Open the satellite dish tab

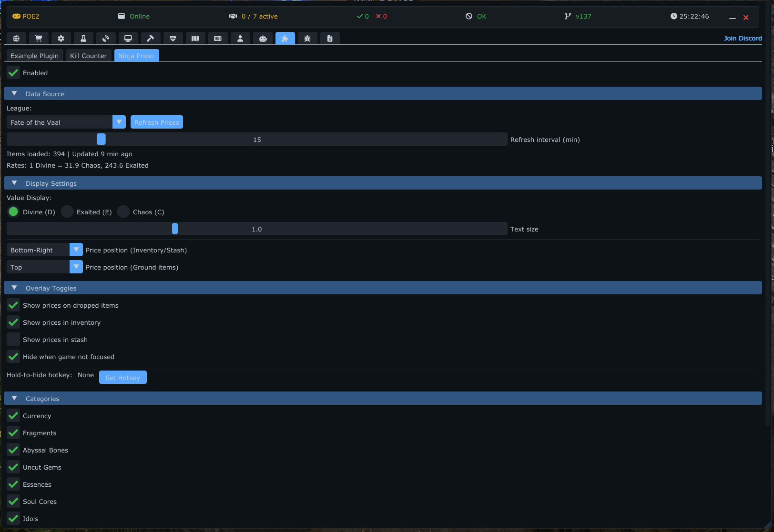click(x=106, y=39)
